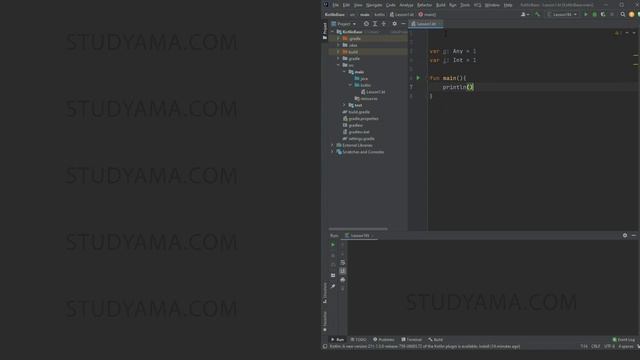Open the Run tool window tab at bottom
This screenshot has height=360, width=640.
coord(338,340)
